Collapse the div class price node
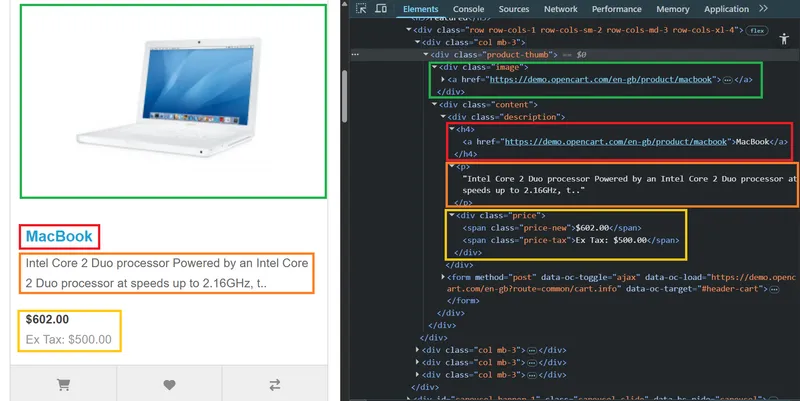This screenshot has width=800, height=401. tap(452, 215)
